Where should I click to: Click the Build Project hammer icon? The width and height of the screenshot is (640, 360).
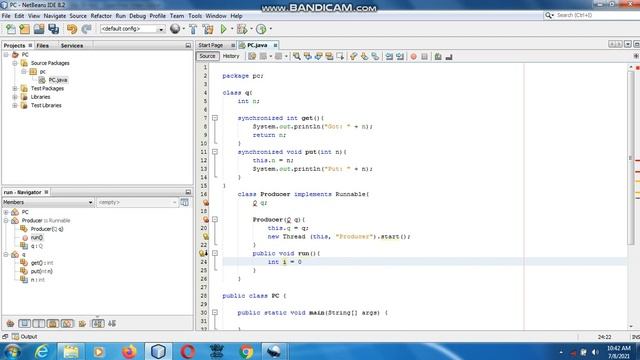coord(193,29)
